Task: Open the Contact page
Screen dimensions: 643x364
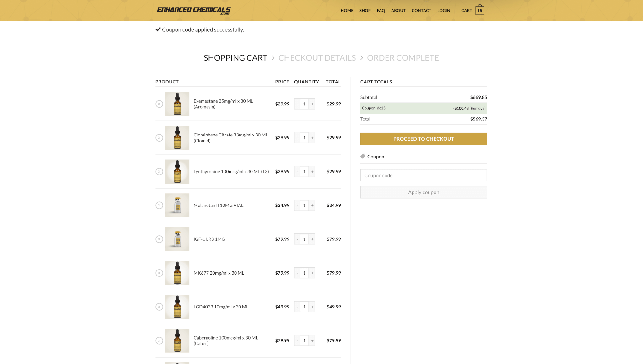Action: click(x=421, y=10)
